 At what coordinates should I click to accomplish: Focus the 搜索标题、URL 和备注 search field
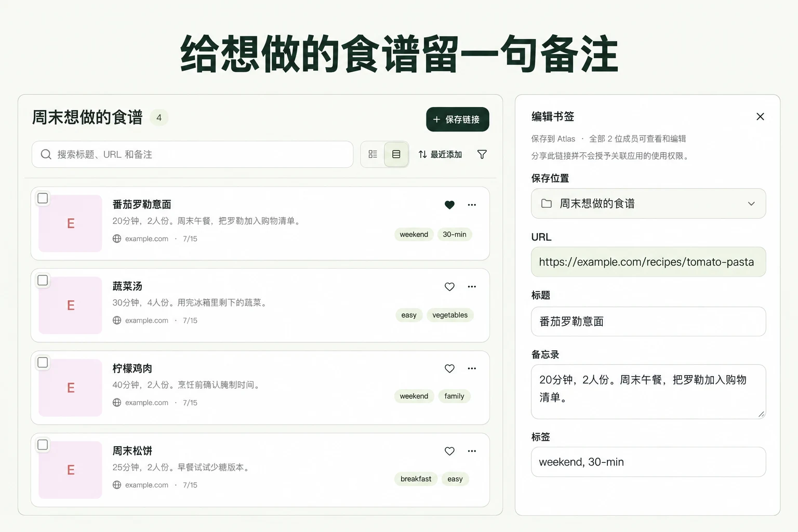click(192, 154)
